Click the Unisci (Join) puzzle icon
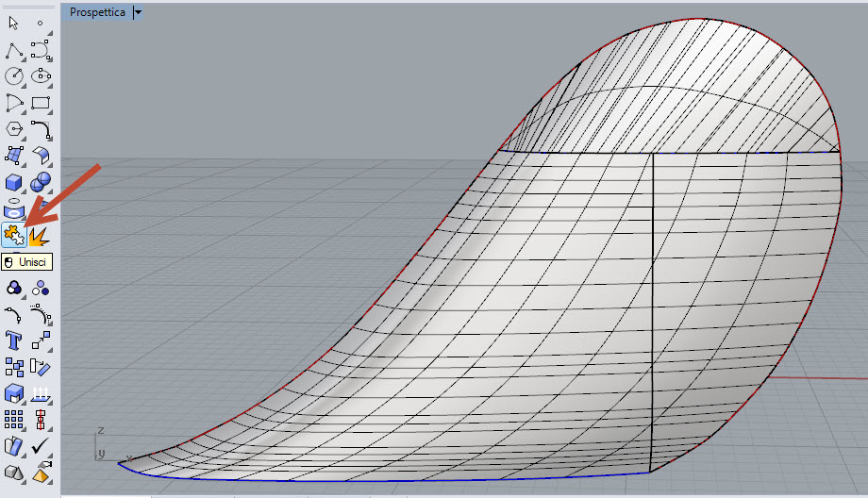 pos(14,235)
